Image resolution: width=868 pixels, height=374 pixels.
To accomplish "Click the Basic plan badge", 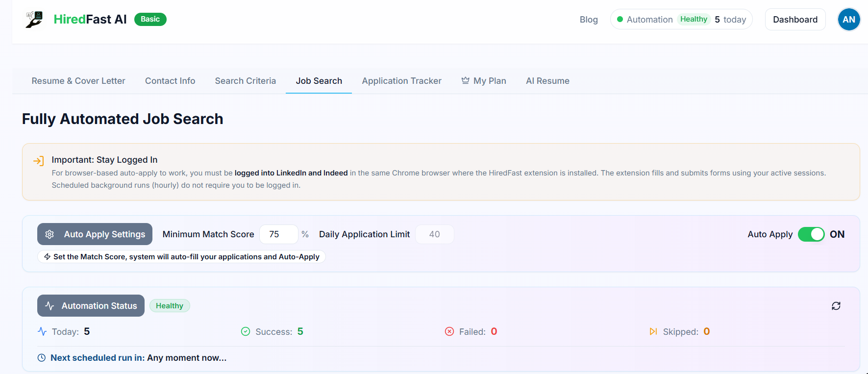I will click(150, 19).
